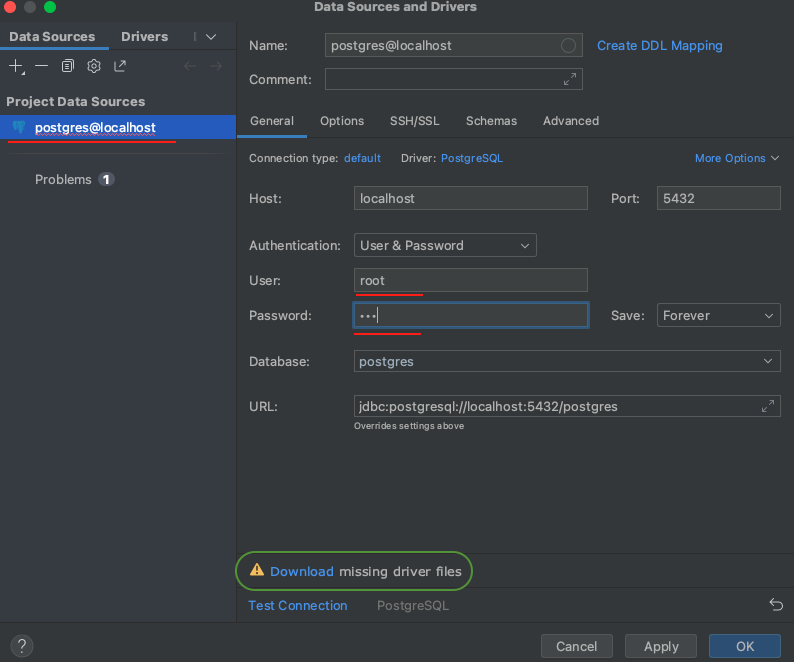
Task: Click Project Data Sources heading
Action: coord(75,101)
